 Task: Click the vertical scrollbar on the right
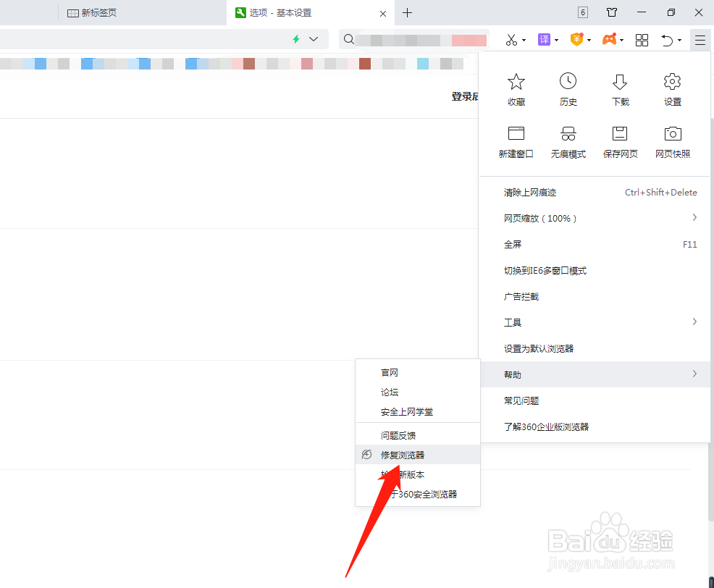(x=711, y=319)
